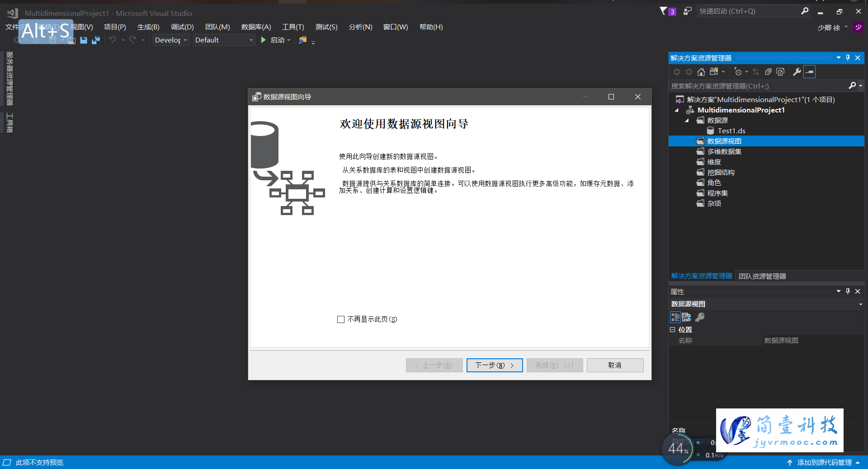This screenshot has width=868, height=469.
Task: Click the Redo arrow icon
Action: [132, 40]
